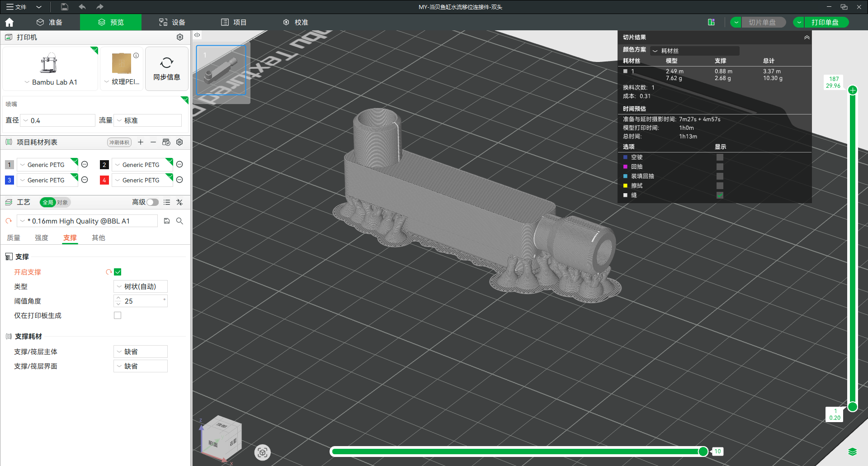Open slice plate options dropdown arrow
Image resolution: width=868 pixels, height=466 pixels.
(736, 22)
